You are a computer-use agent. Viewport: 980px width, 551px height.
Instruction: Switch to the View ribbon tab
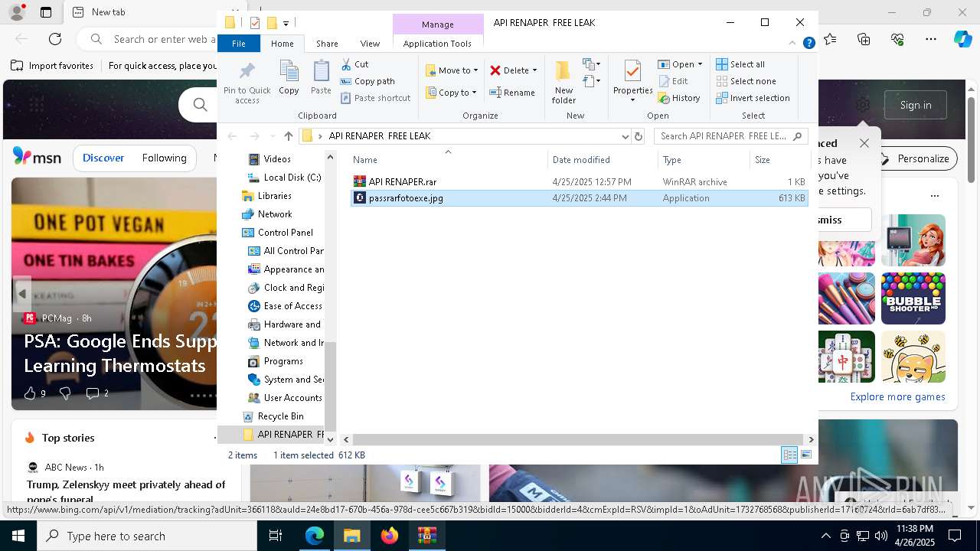[370, 44]
